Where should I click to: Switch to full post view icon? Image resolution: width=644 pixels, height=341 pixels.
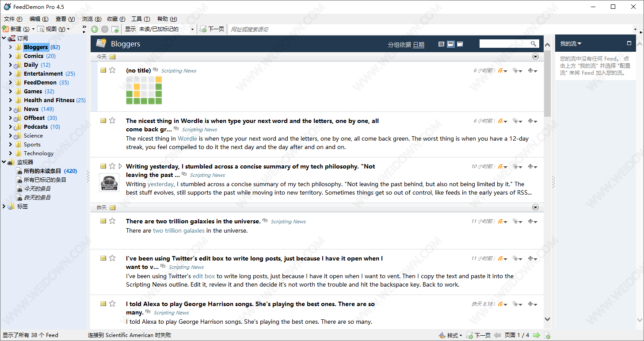460,44
